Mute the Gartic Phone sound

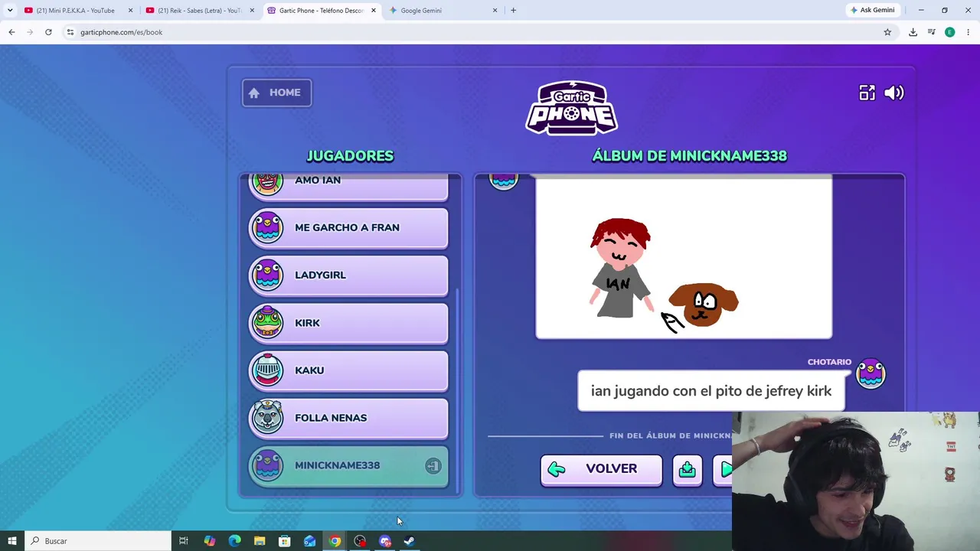point(894,93)
